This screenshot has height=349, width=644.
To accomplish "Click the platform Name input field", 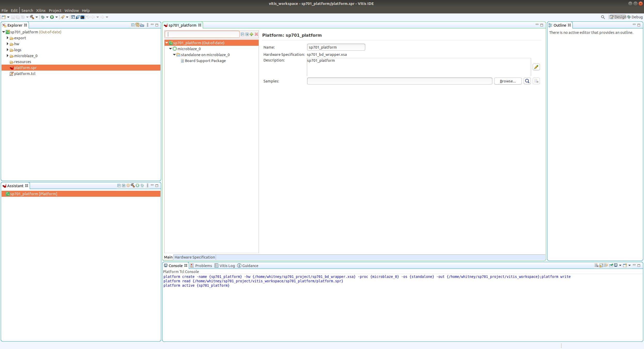I will (336, 47).
